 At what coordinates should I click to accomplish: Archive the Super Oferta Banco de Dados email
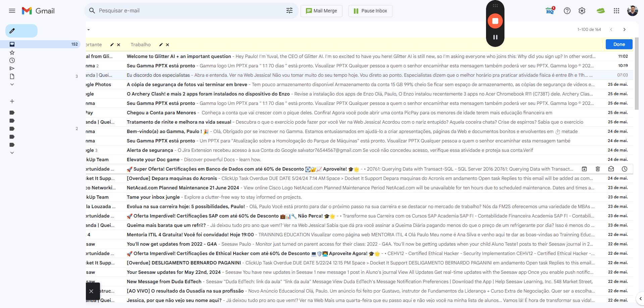click(584, 169)
